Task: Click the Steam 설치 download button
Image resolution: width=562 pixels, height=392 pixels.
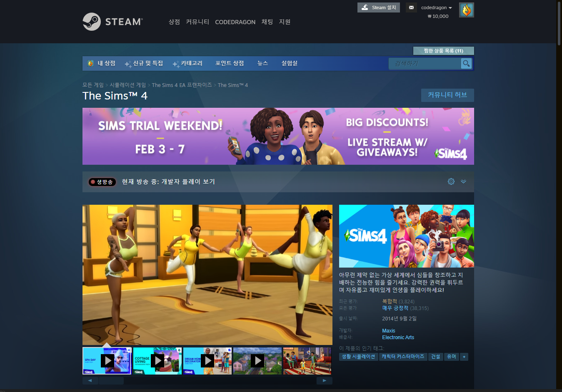Action: [378, 7]
